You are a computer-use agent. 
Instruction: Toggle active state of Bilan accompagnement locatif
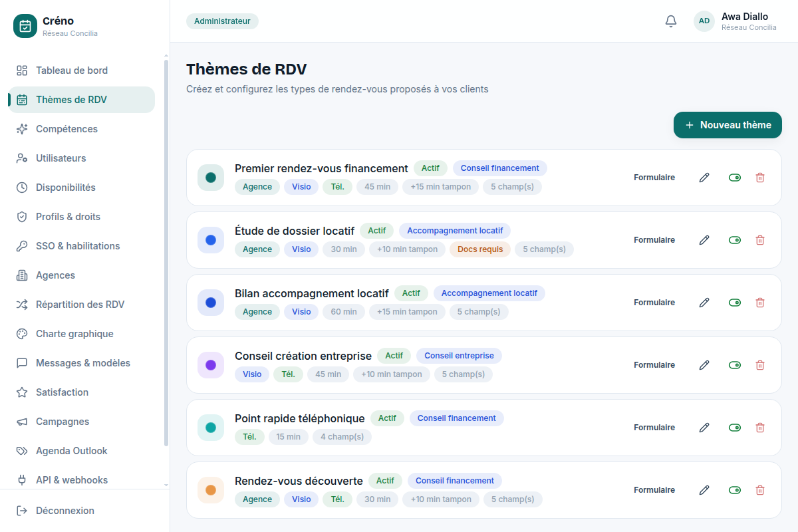(735, 303)
